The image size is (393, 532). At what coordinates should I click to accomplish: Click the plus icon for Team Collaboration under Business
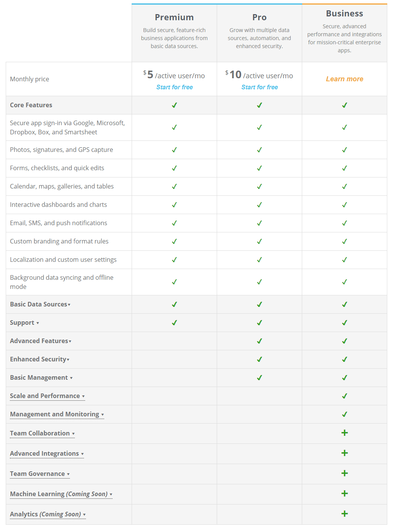coord(344,433)
